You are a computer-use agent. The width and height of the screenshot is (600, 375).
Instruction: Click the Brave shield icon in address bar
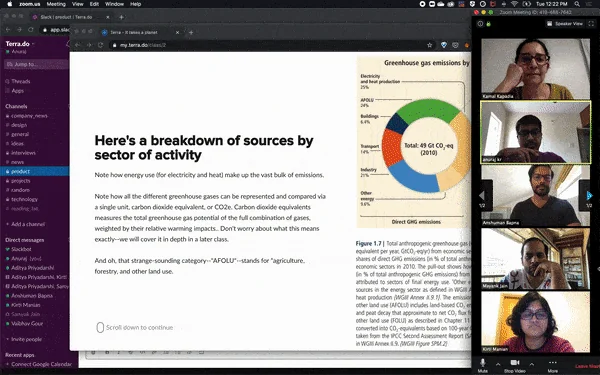pyautogui.click(x=444, y=45)
